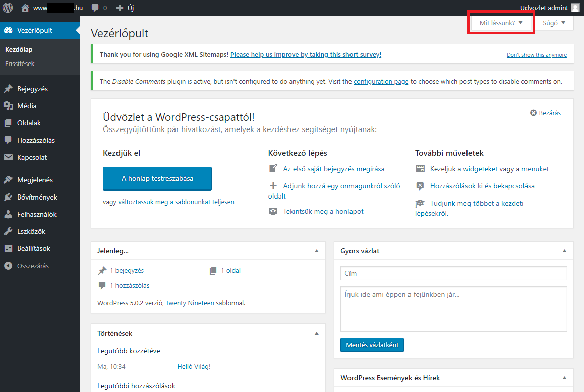Click the view-site icon beside Tekintsük meg
This screenshot has width=584, height=392.
(273, 211)
